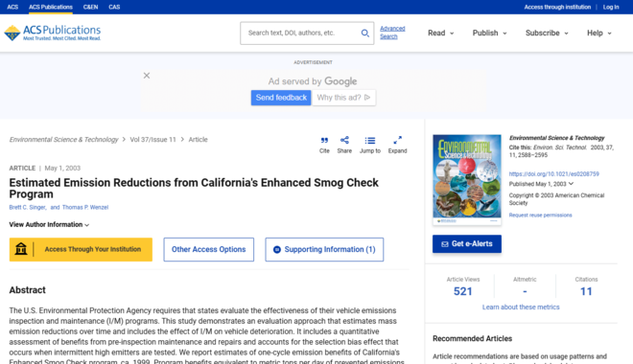Viewport: 633px width, 364px height.
Task: Click the Get e-Alerts button
Action: [467, 244]
